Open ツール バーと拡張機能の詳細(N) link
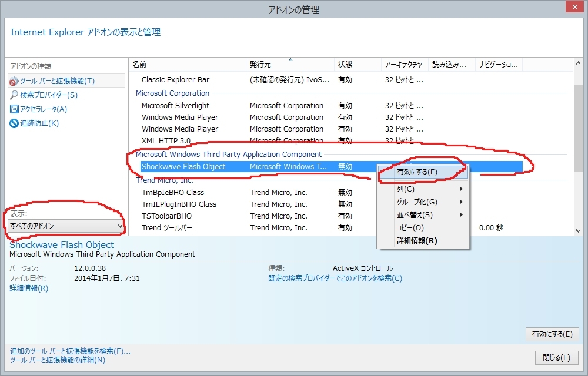588x376 pixels. pos(58,360)
